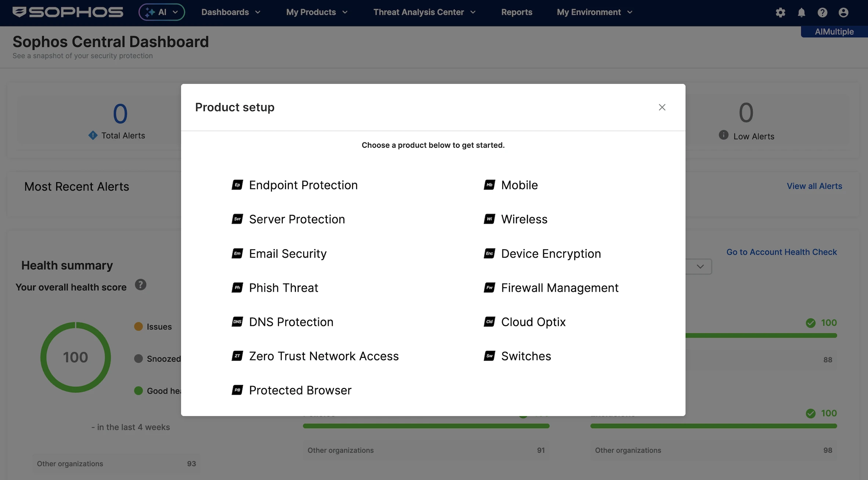
Task: Click the Firewall Management Fw icon
Action: (x=489, y=287)
